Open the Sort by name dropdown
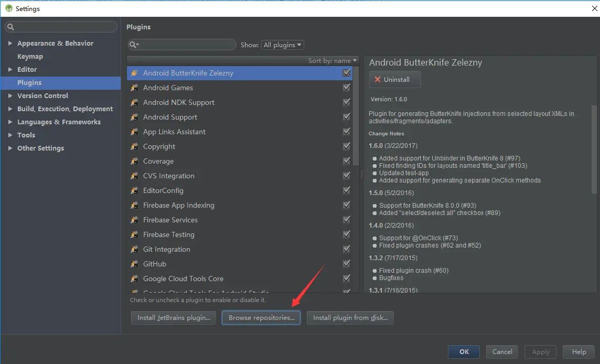This screenshot has height=364, width=600. pos(332,60)
